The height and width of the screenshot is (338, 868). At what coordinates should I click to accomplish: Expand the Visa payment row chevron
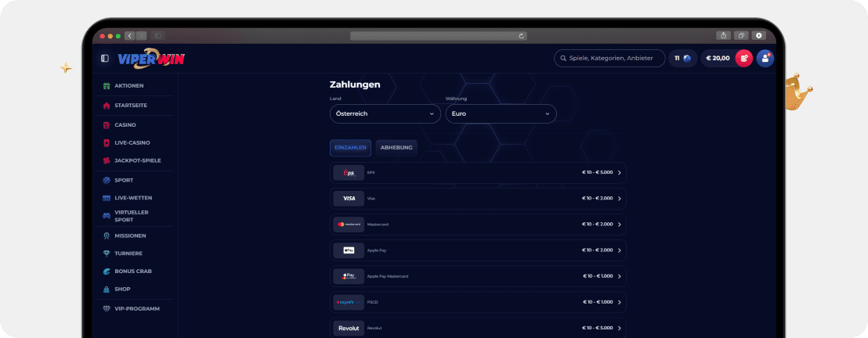pyautogui.click(x=619, y=199)
